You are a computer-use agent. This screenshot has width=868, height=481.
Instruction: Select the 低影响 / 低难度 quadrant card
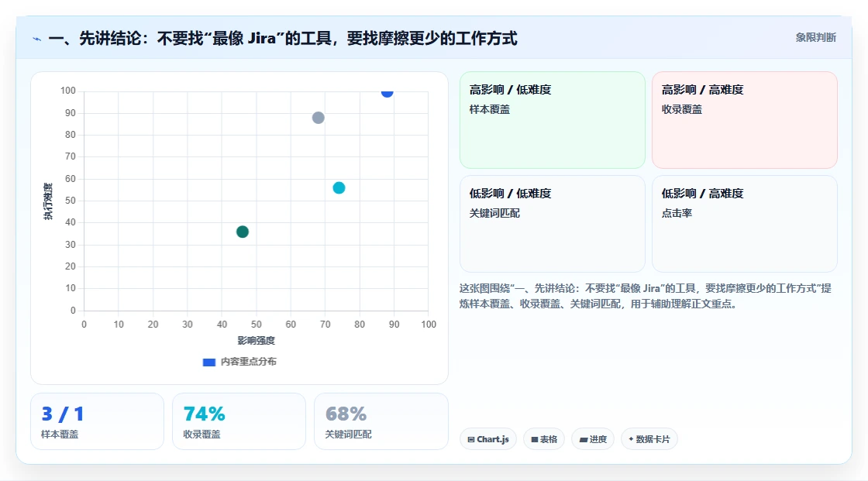pyautogui.click(x=553, y=224)
